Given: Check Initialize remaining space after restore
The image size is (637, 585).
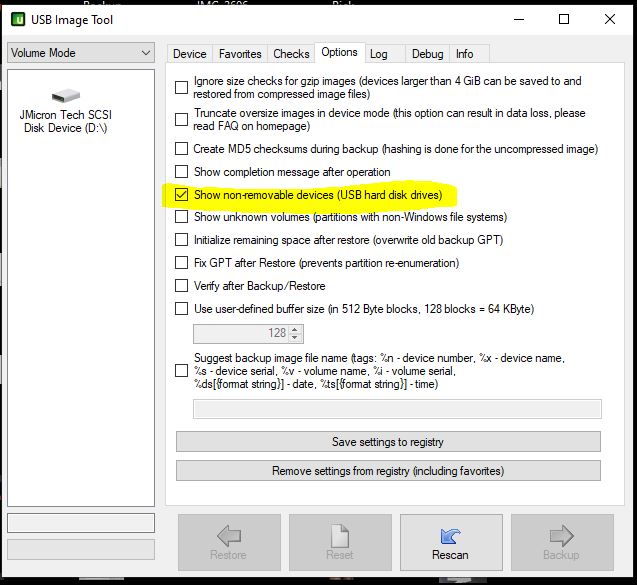Looking at the screenshot, I should [x=181, y=240].
